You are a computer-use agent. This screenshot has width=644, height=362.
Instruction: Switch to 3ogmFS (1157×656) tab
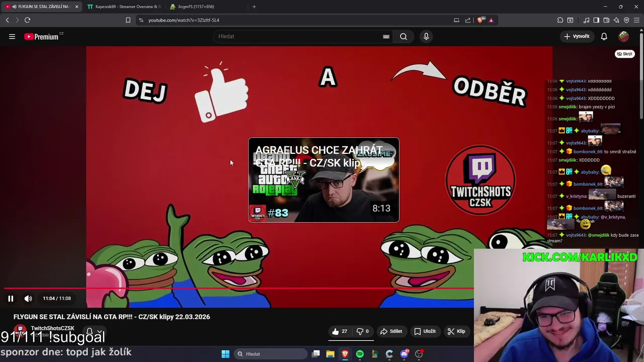pos(206,7)
